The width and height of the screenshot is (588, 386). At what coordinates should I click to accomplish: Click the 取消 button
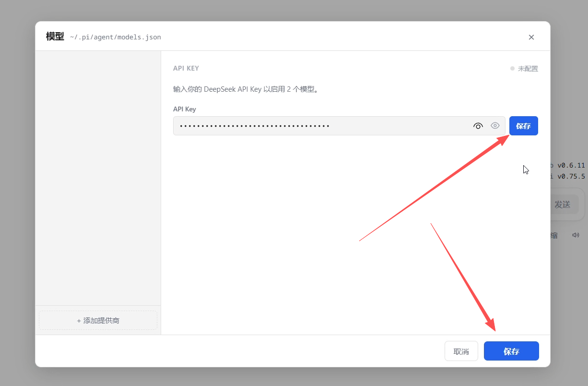pyautogui.click(x=461, y=351)
